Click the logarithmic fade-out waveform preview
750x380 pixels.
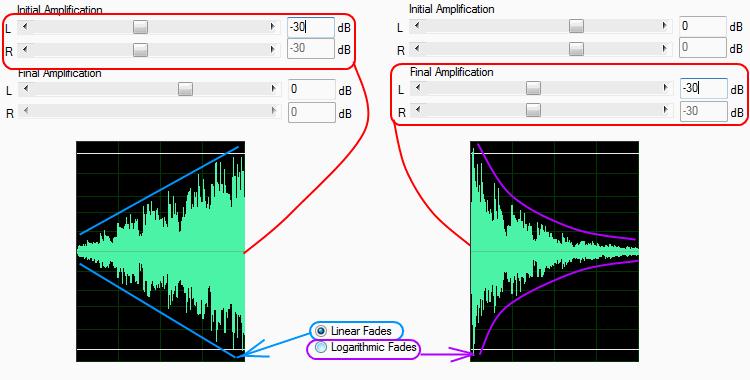554,251
